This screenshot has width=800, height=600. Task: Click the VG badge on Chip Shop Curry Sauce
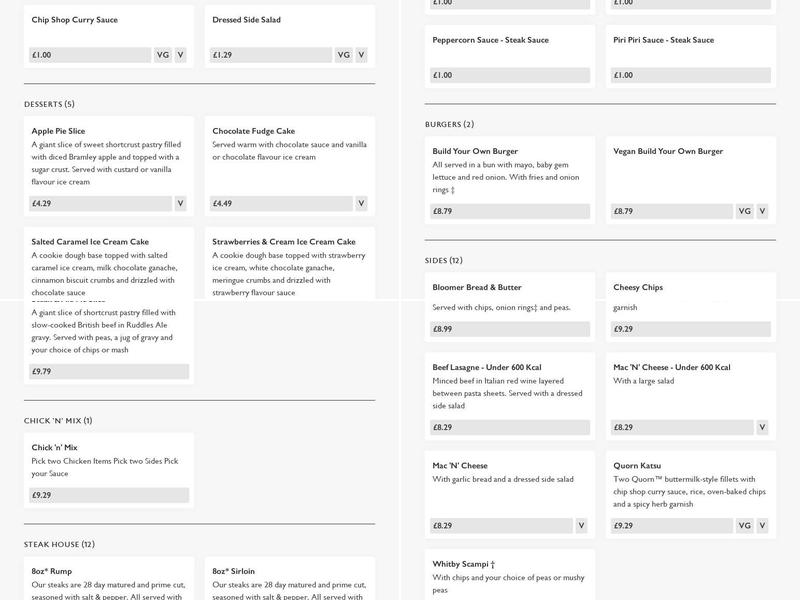click(x=163, y=55)
